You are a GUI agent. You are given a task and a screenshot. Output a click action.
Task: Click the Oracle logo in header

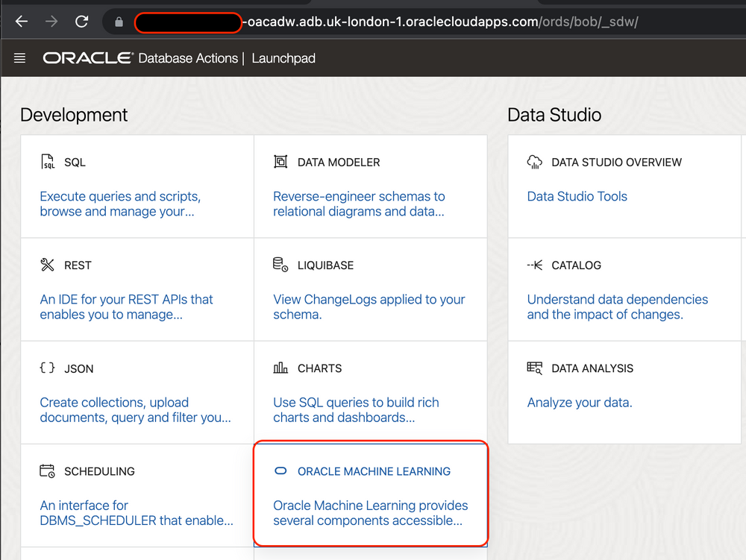click(87, 57)
